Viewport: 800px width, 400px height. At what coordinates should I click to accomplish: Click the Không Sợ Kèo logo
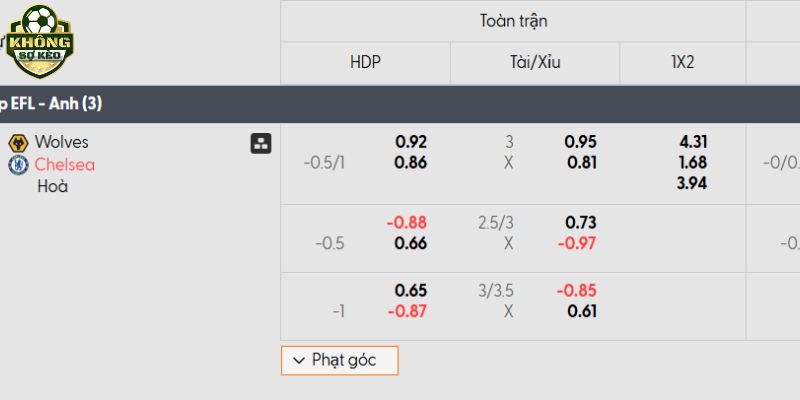pos(40,41)
